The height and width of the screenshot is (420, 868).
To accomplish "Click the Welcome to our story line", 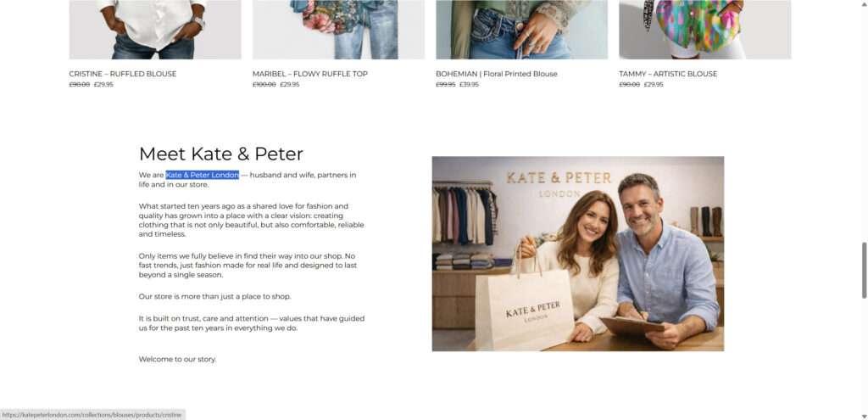I will (x=178, y=359).
